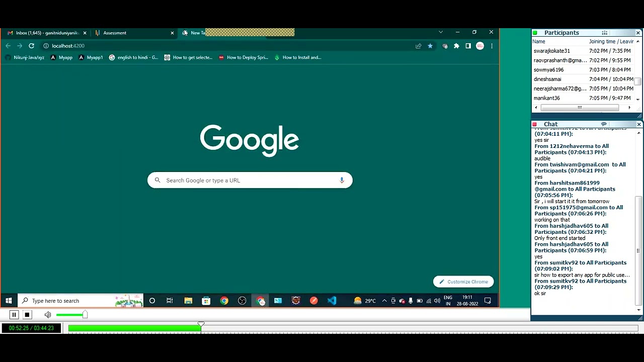
Task: Click the Windows taskbar search box
Action: pyautogui.click(x=80, y=301)
